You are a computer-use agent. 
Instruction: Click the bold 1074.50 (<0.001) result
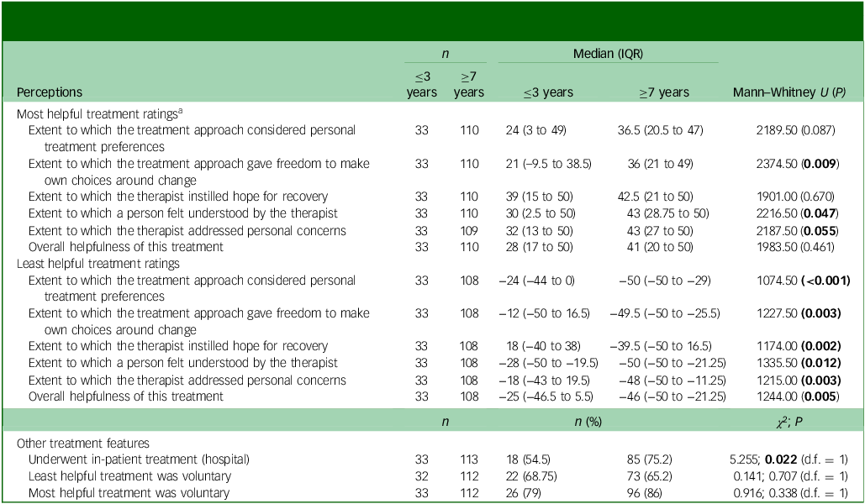(x=788, y=280)
